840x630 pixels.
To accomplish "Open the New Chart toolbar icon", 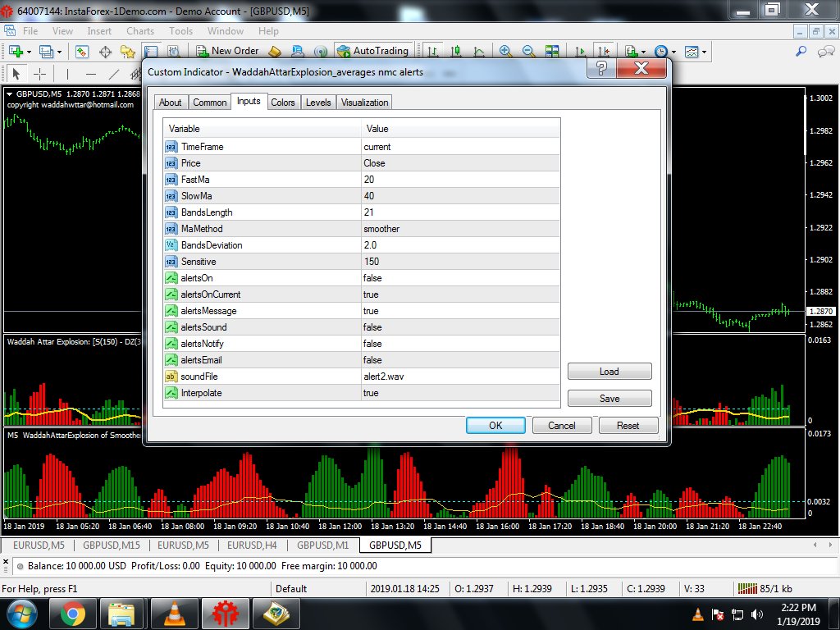I will pyautogui.click(x=16, y=52).
